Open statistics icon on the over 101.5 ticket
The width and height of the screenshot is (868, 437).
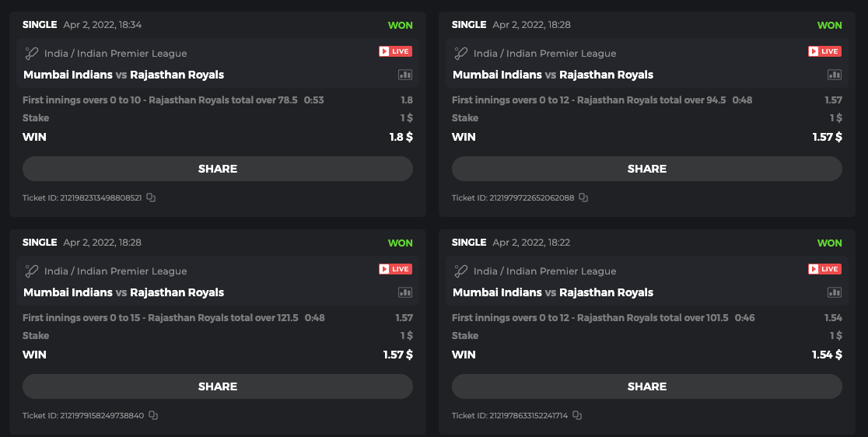(835, 292)
